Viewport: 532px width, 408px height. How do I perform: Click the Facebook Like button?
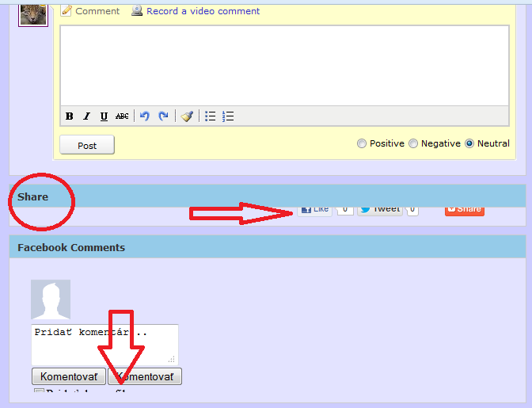point(314,211)
